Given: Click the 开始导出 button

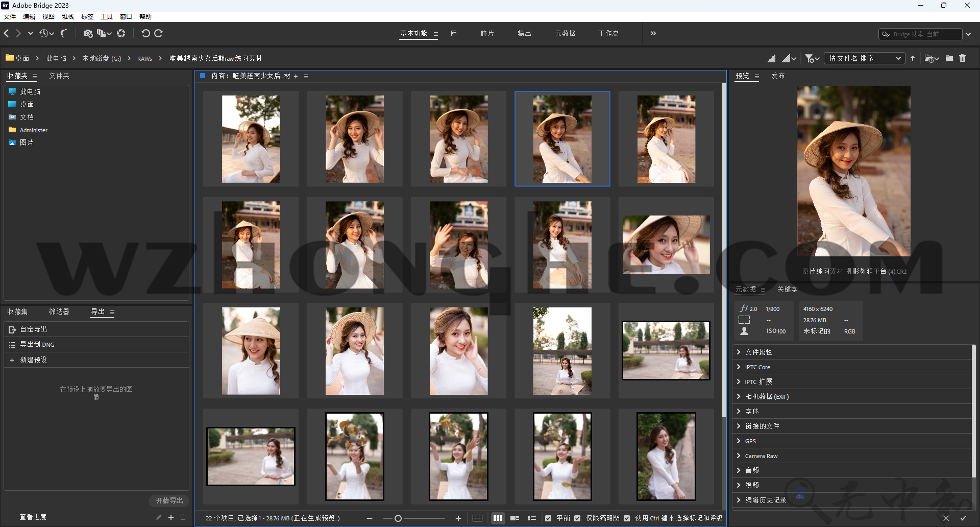Looking at the screenshot, I should [169, 500].
